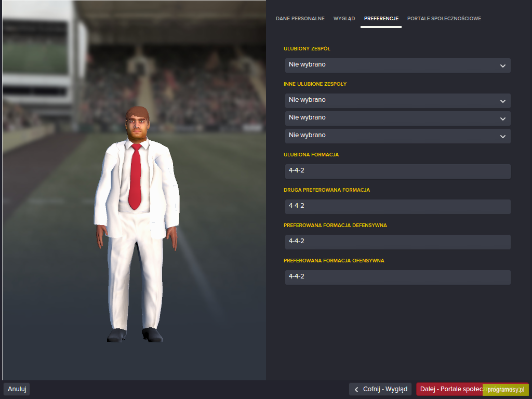The width and height of the screenshot is (532, 399).
Task: Continue with Dalej - Portale społecznościowe button
Action: coord(472,389)
